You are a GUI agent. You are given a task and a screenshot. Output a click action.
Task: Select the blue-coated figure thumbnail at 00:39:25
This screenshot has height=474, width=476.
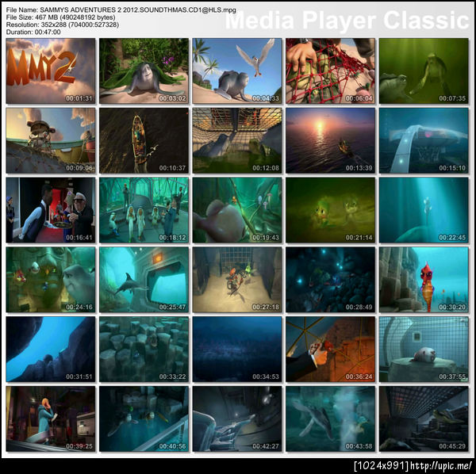[x=51, y=419]
